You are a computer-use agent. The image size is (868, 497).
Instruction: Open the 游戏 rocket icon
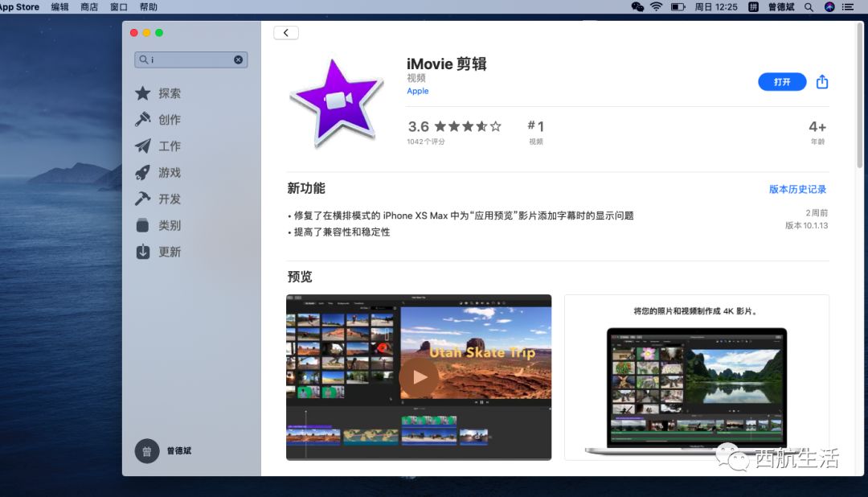pyautogui.click(x=143, y=172)
